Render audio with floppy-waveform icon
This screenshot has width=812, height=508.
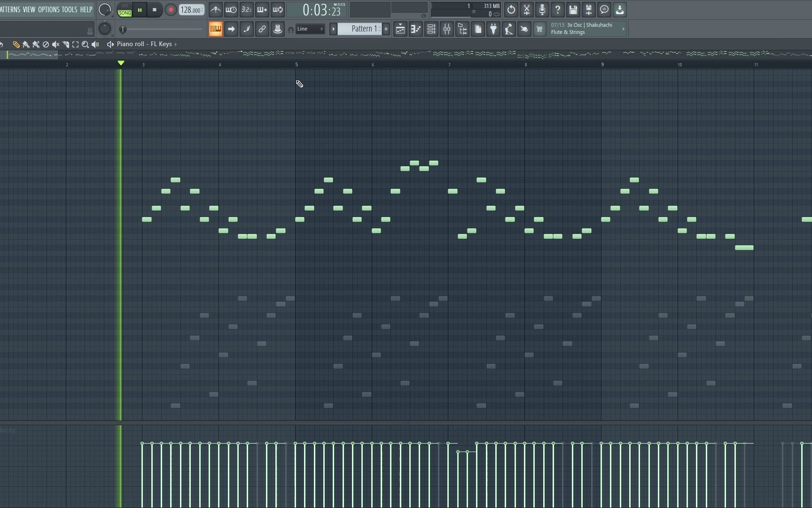tap(589, 9)
